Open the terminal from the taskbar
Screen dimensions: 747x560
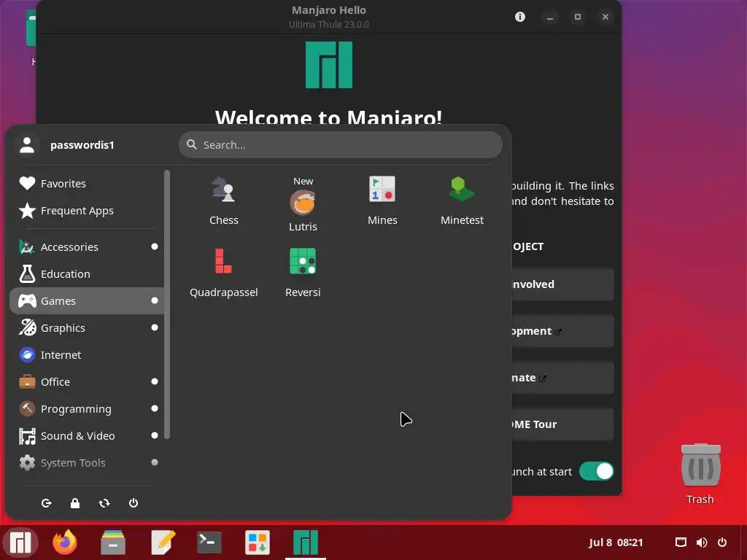(x=209, y=542)
